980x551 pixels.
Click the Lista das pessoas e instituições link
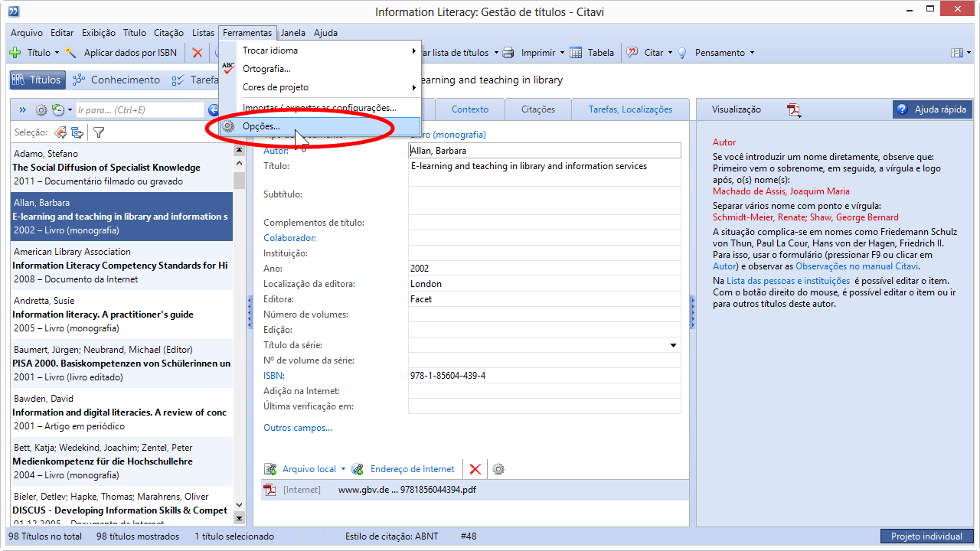[788, 281]
